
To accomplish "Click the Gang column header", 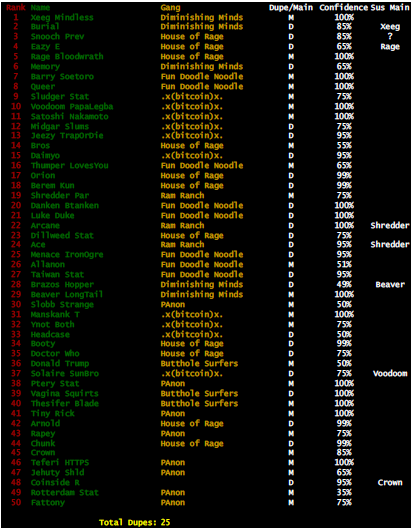I will click(x=170, y=8).
